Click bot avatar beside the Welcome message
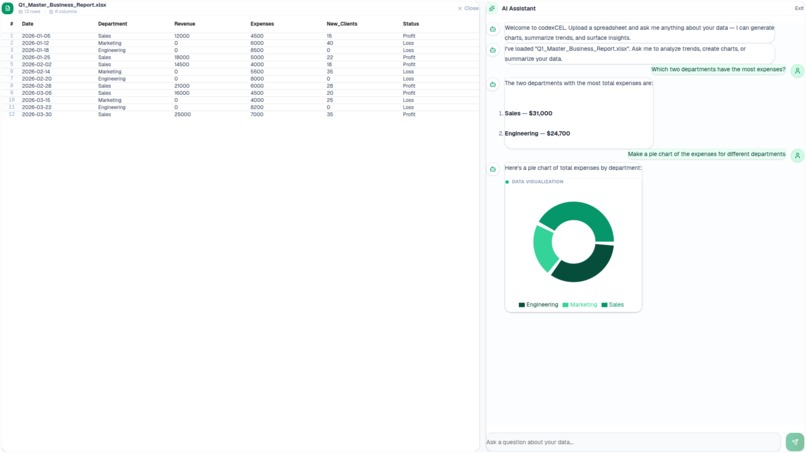 (x=493, y=29)
